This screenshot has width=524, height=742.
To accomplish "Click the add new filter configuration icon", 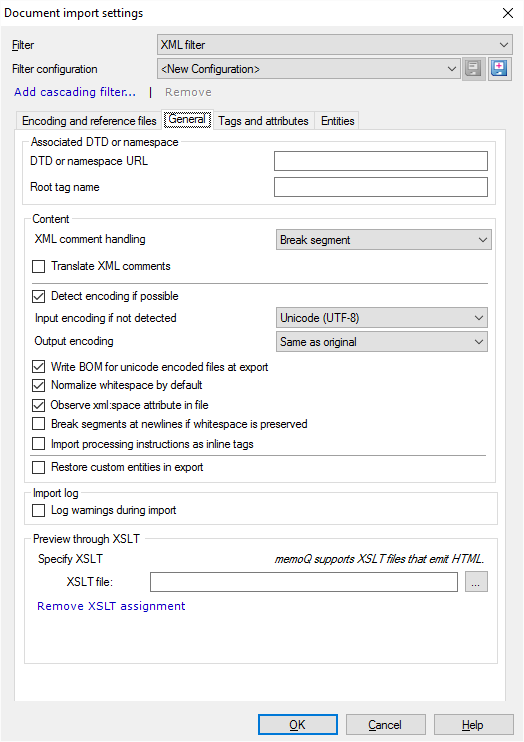I will [499, 69].
